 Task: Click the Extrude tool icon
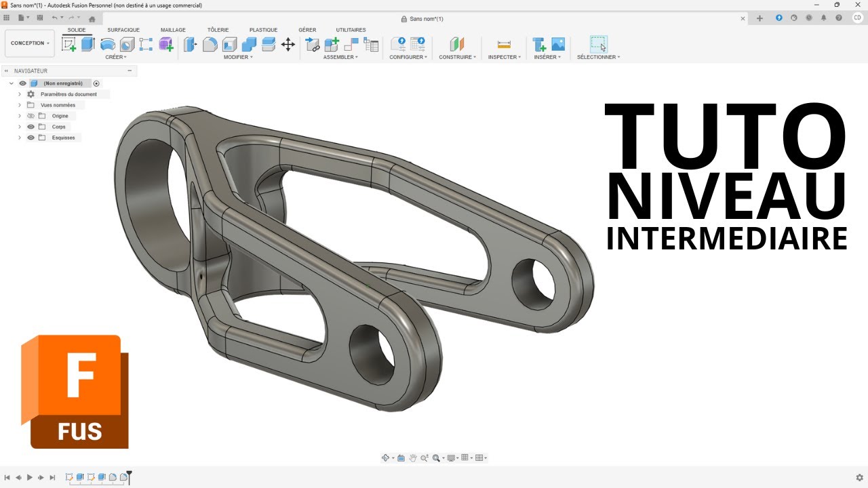click(x=87, y=45)
